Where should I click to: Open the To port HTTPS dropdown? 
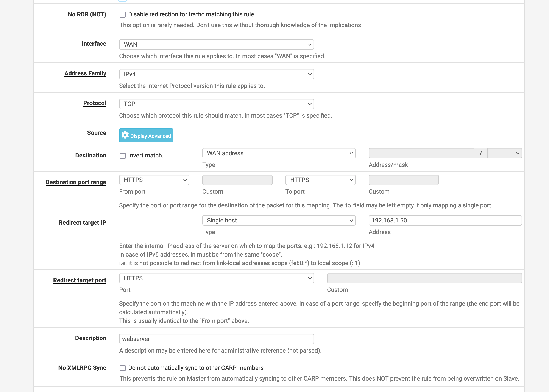pos(320,180)
